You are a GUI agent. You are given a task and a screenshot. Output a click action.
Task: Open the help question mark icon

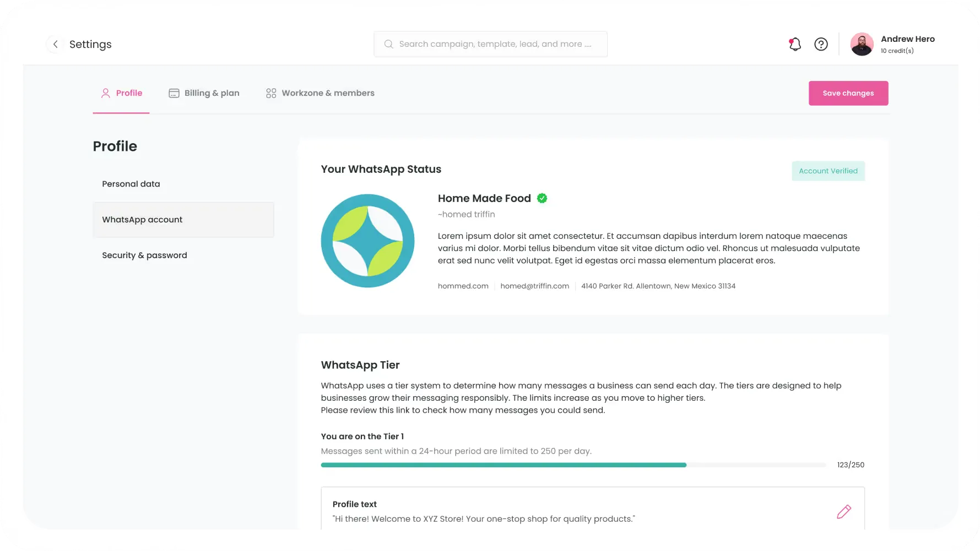tap(821, 44)
